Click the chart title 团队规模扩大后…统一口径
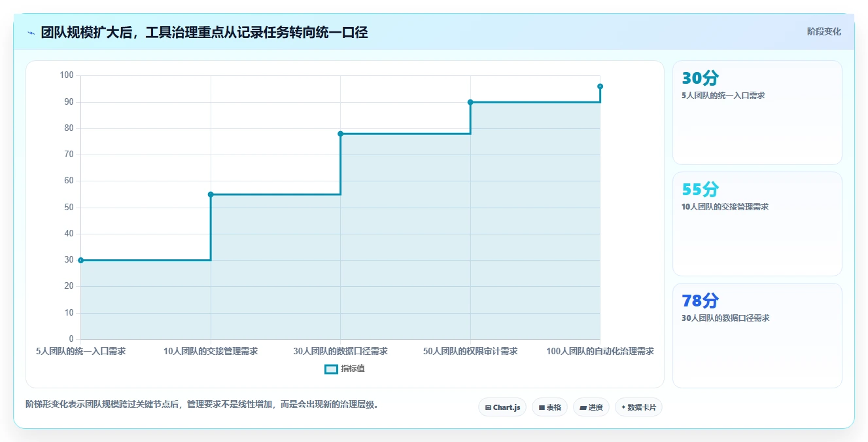The image size is (868, 442). pyautogui.click(x=204, y=32)
